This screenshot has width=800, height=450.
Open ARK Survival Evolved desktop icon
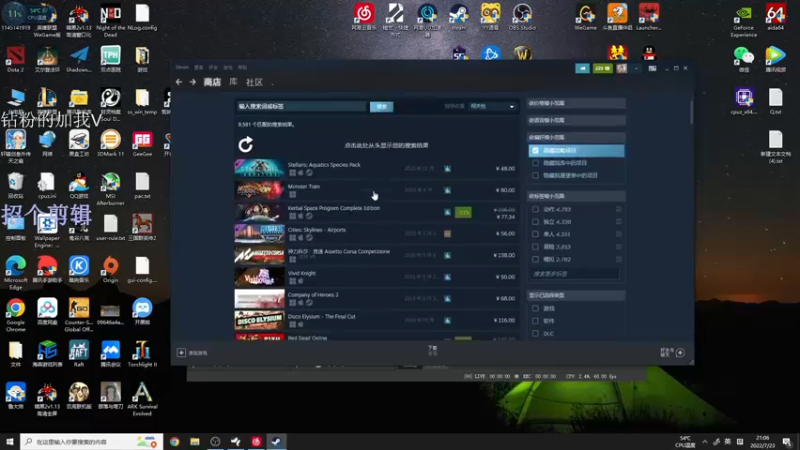point(142,399)
